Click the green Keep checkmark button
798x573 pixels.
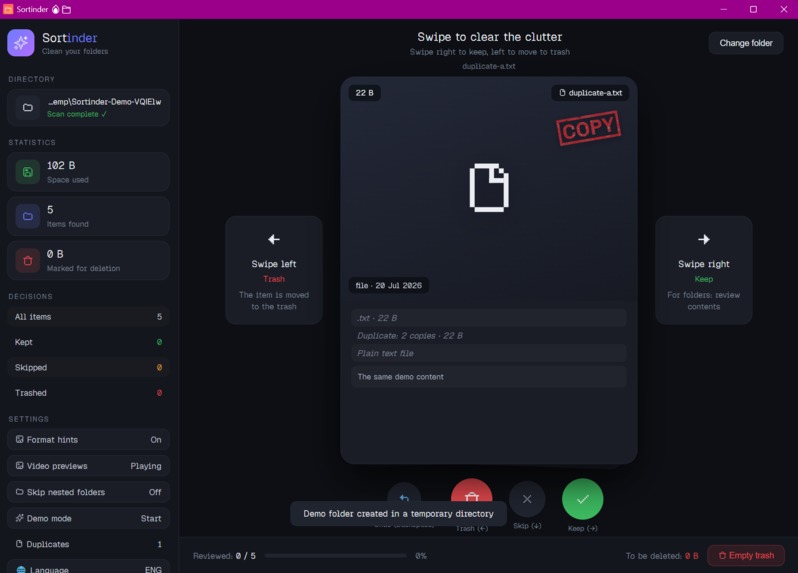coord(583,499)
